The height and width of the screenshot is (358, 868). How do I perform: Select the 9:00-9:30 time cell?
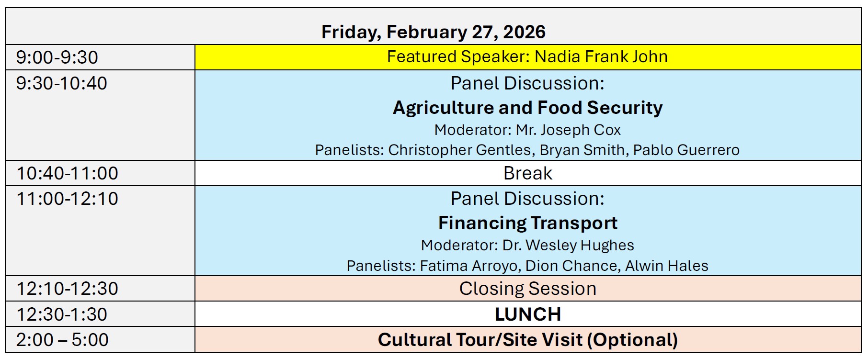pyautogui.click(x=57, y=57)
